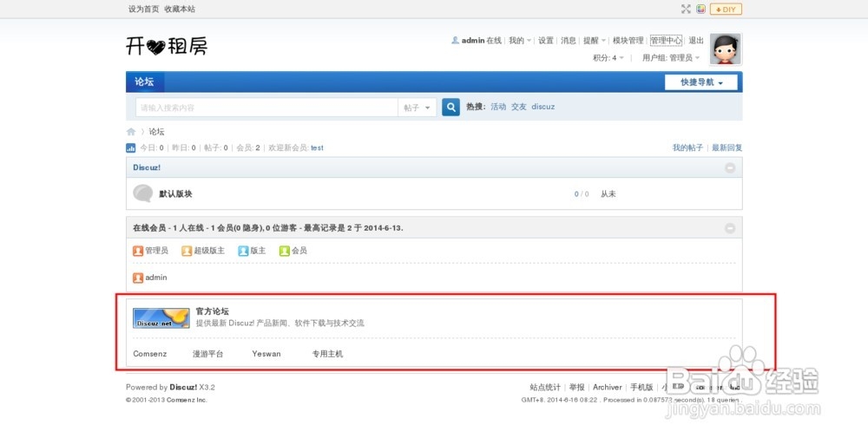This screenshot has height=438, width=868.
Task: Open the 帖子 search type dropdown
Action: pyautogui.click(x=417, y=108)
